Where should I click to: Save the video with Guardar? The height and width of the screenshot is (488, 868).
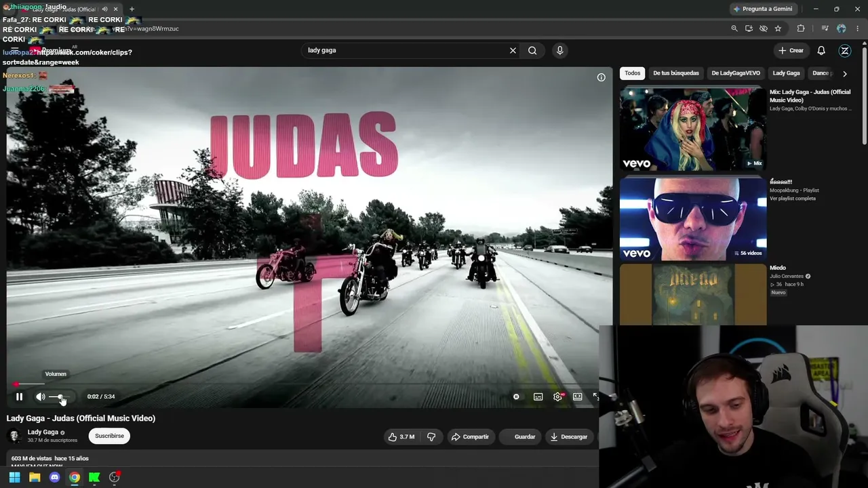coord(519,436)
